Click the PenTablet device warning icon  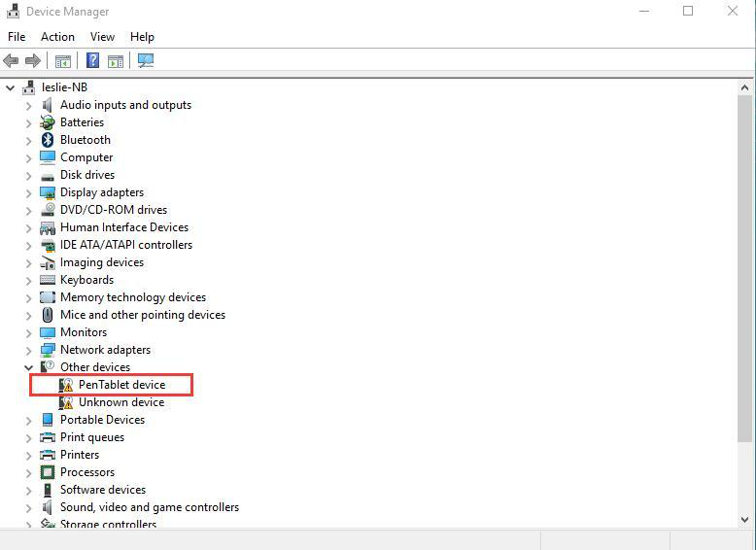66,385
